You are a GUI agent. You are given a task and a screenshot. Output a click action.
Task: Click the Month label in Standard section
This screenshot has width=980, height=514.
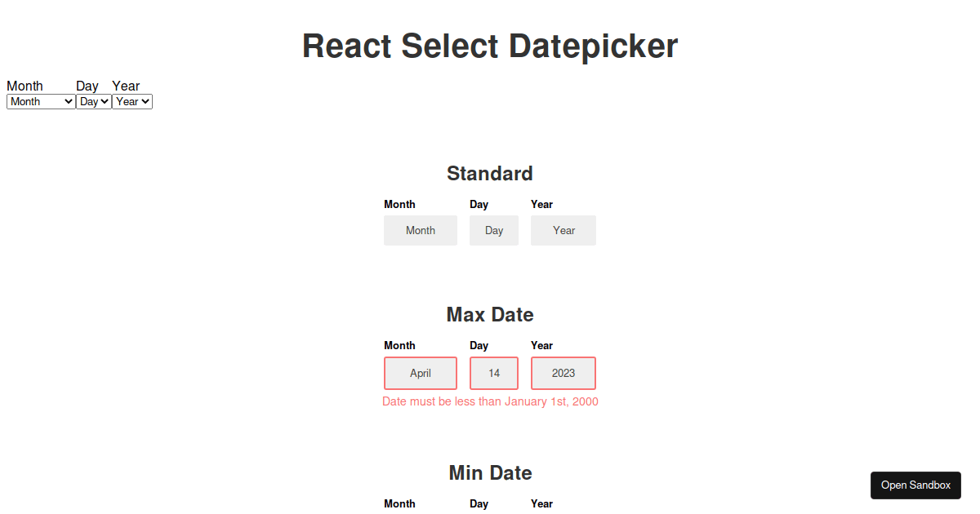point(399,204)
